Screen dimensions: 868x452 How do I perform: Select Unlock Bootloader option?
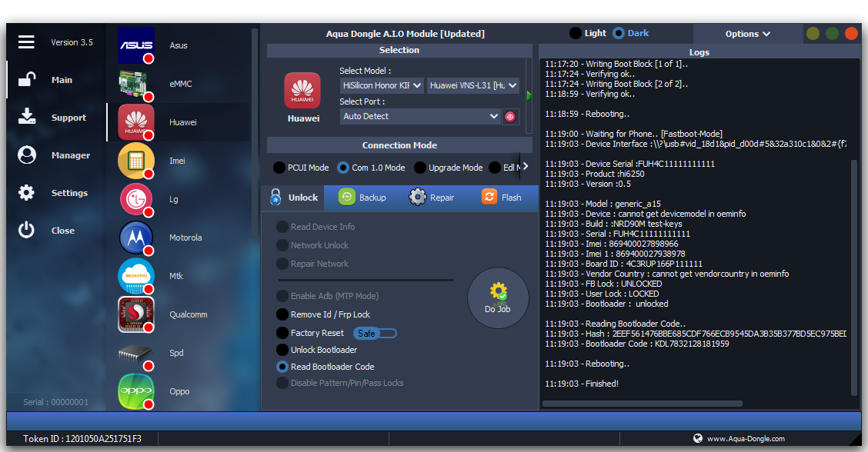tap(282, 350)
